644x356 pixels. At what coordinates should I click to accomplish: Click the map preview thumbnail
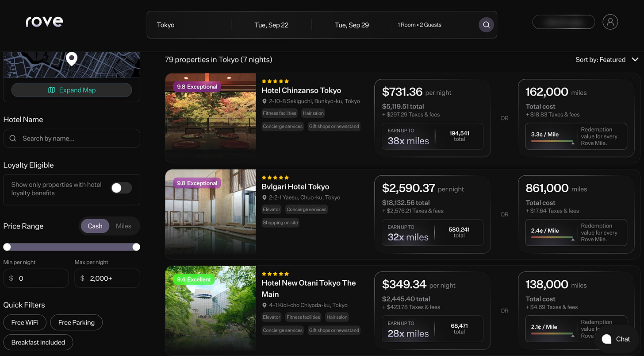(x=72, y=65)
